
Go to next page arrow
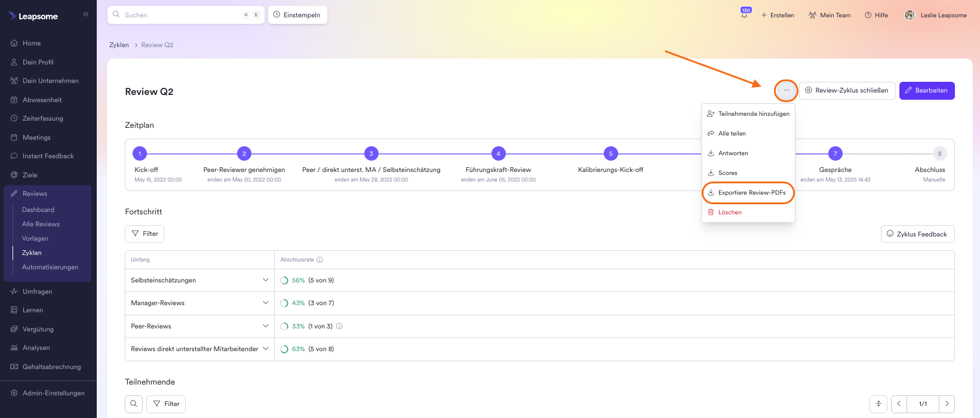pos(947,404)
